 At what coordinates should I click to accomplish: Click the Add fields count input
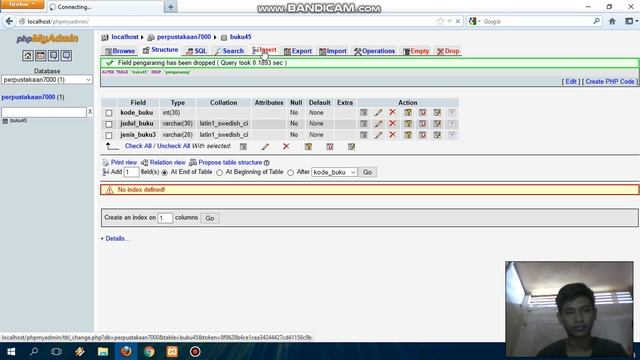click(x=131, y=172)
